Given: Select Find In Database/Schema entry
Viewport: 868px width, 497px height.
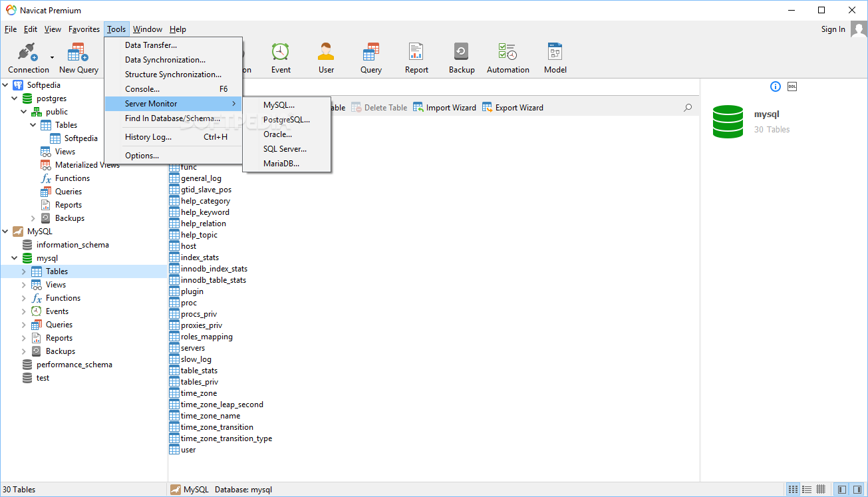Looking at the screenshot, I should 173,118.
